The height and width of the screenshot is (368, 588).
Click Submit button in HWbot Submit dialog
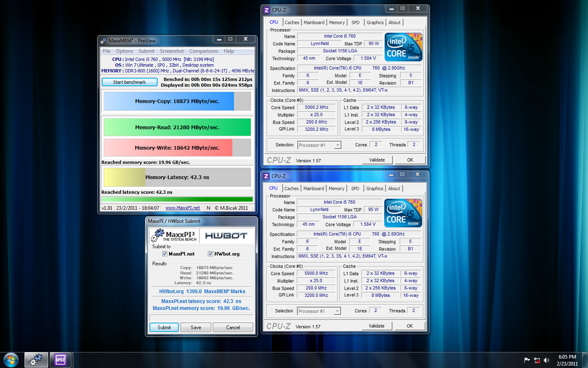[x=164, y=328]
